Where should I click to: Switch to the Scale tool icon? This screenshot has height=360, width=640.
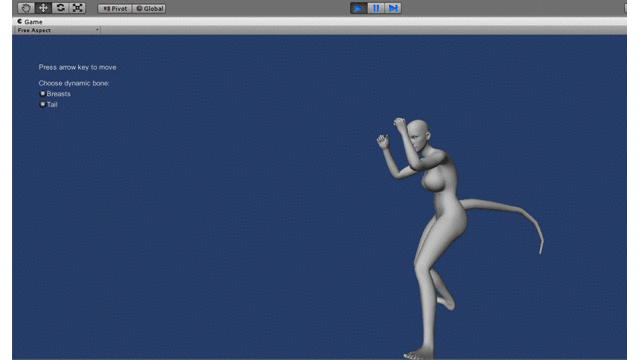pyautogui.click(x=77, y=8)
